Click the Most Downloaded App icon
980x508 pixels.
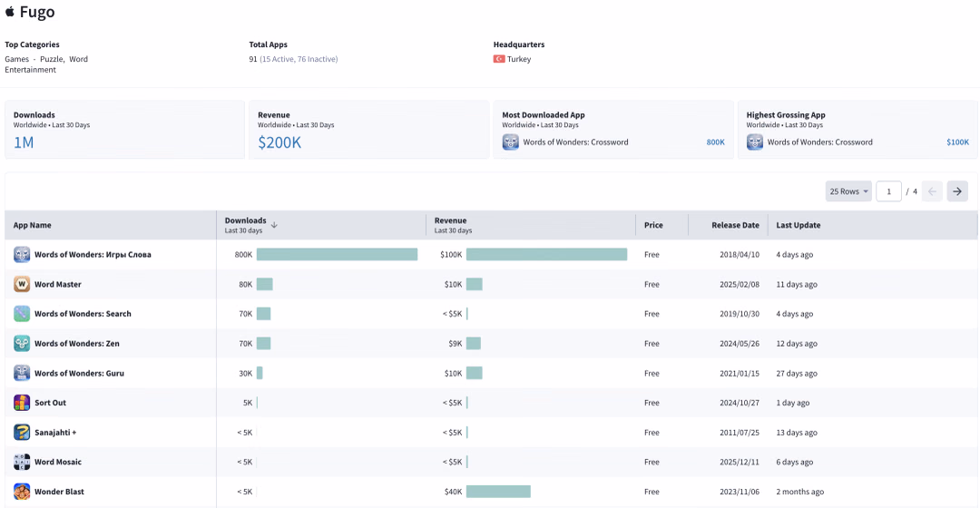[511, 142]
